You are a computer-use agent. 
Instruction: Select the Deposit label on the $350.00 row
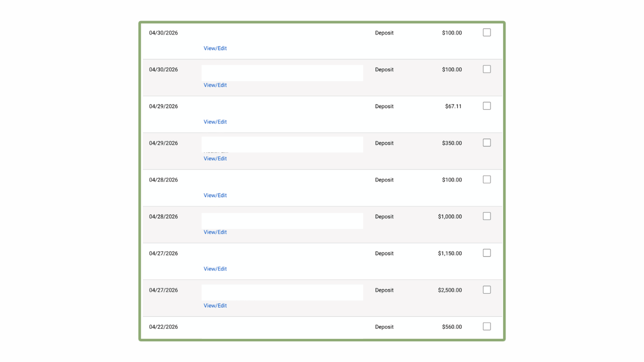coord(384,143)
